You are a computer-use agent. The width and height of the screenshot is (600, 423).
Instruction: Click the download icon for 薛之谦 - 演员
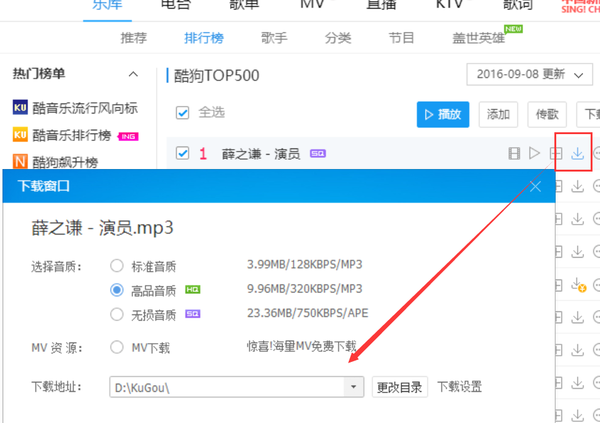coord(577,154)
